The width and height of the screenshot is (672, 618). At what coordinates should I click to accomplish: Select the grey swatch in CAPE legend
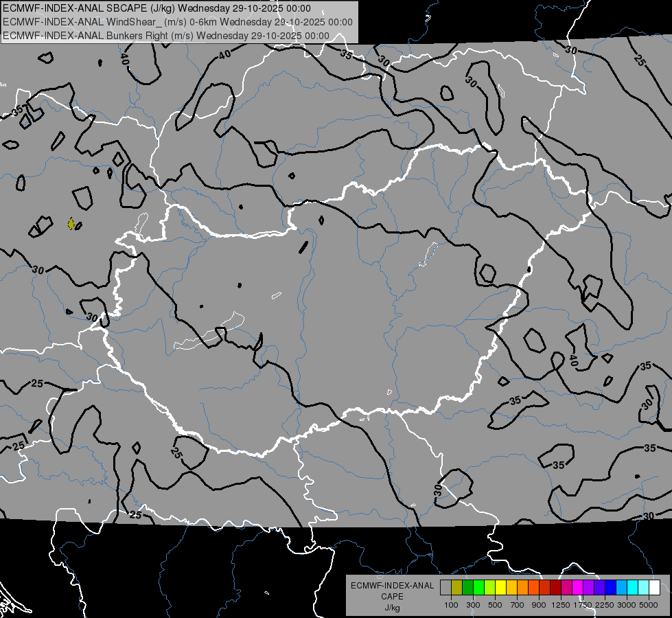pyautogui.click(x=445, y=588)
